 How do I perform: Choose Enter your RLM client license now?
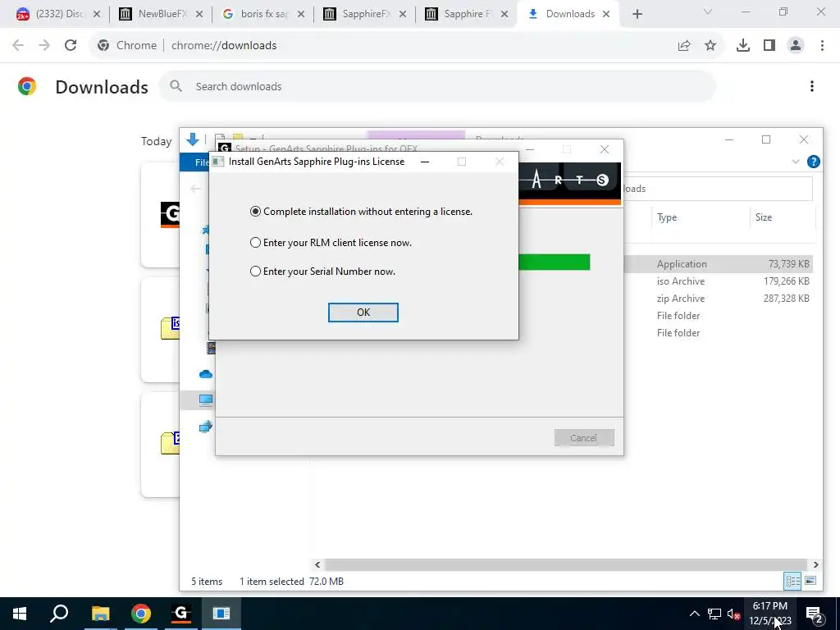click(331, 243)
